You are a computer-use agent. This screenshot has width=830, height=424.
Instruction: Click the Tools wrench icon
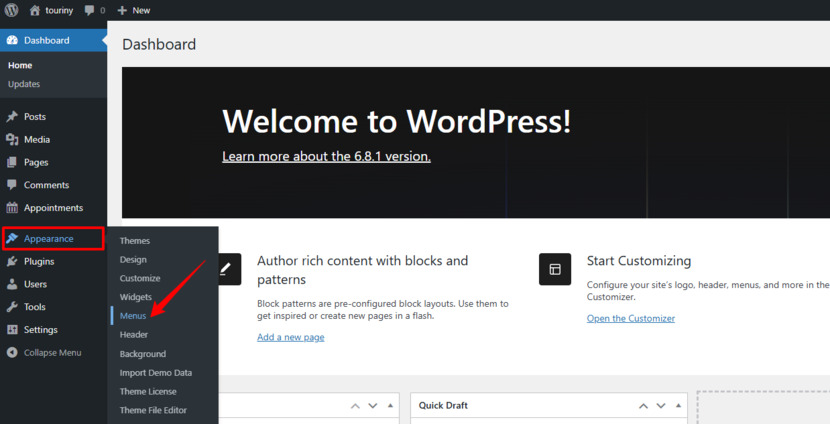12,306
